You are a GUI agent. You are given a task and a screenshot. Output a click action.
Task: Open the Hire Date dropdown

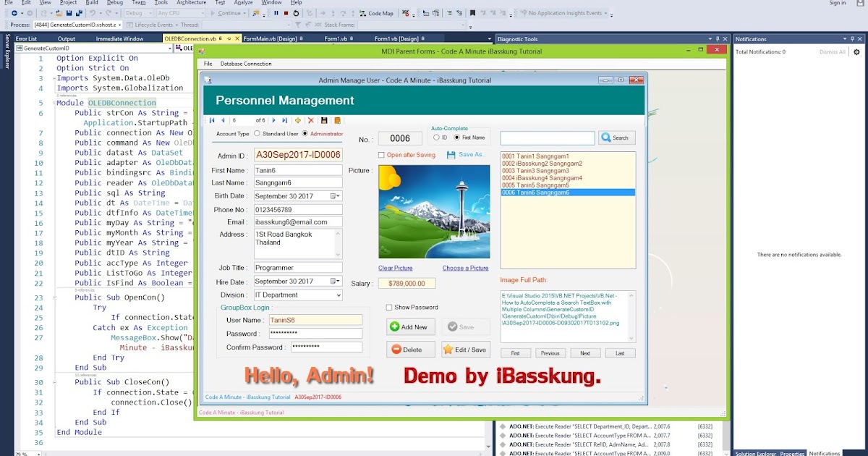coord(337,281)
